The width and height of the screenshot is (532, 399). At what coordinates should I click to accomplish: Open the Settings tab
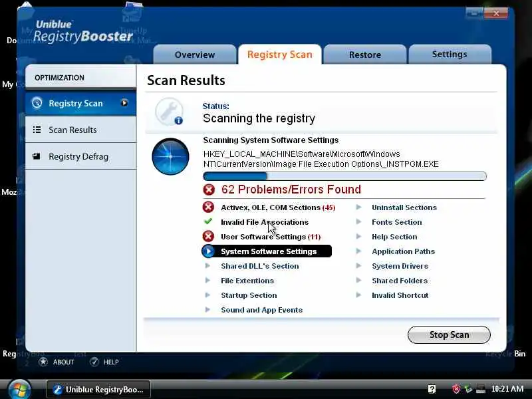[x=450, y=55]
